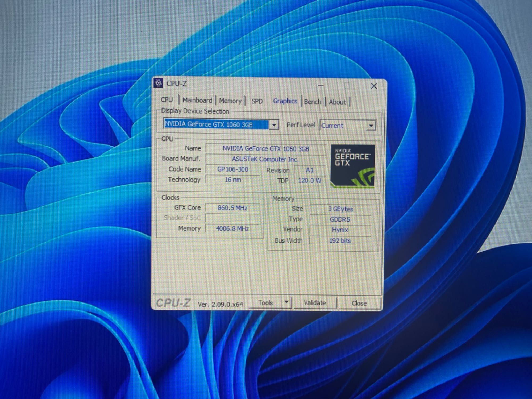This screenshot has width=532, height=399.
Task: Click the Bus Width label
Action: click(x=289, y=240)
